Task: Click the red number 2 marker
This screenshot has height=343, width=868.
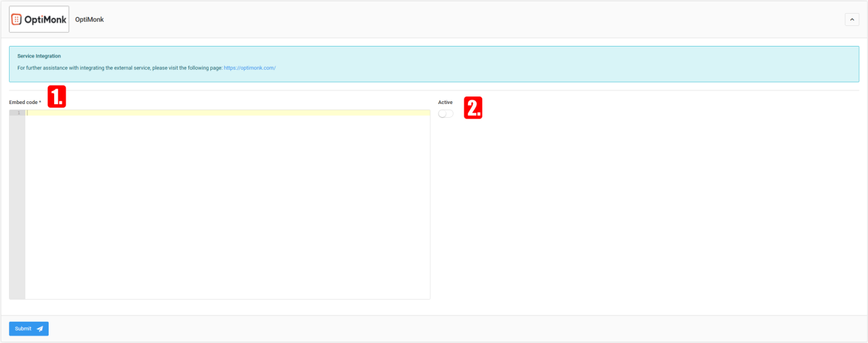Action: click(473, 107)
